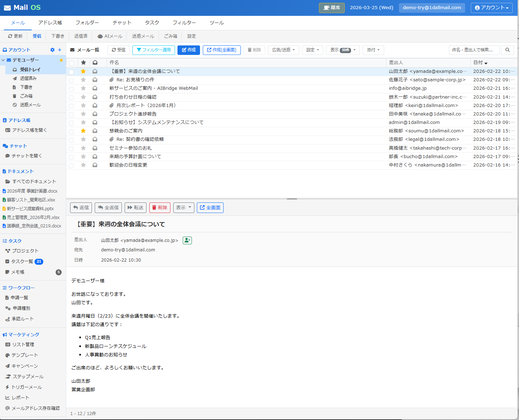Viewport: 519px width, 420px height.
Task: Select checkbox for 懇親会のご案内 email
Action: click(71, 131)
